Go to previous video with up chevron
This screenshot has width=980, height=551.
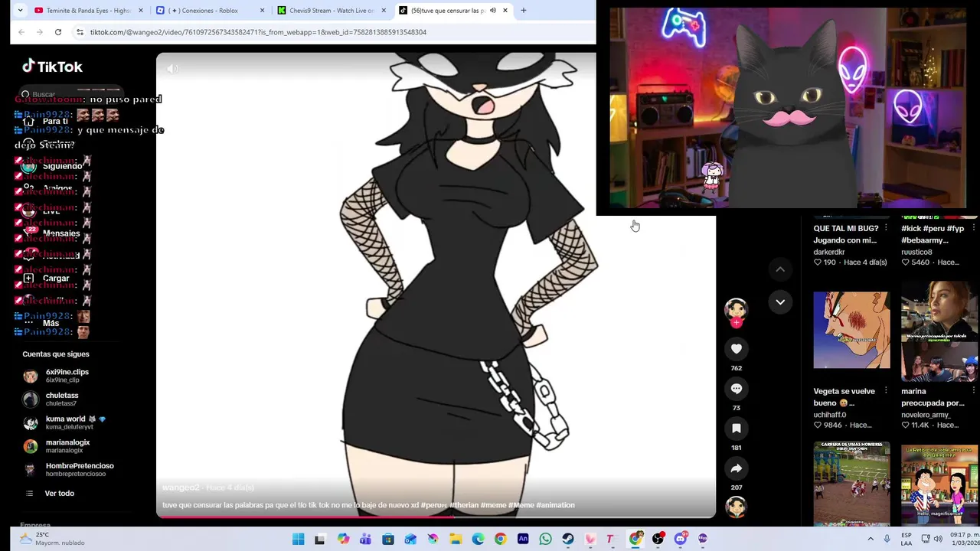pos(780,269)
